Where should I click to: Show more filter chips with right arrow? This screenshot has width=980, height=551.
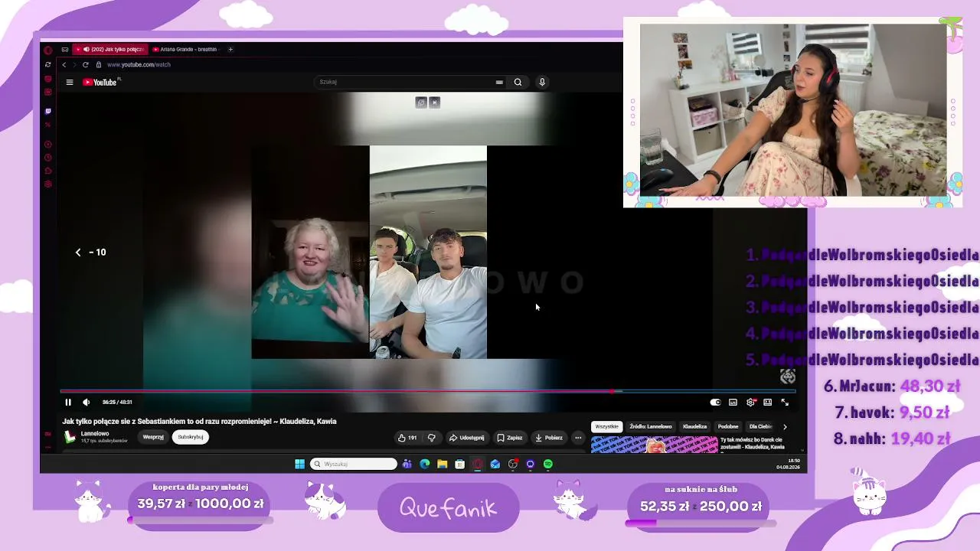tap(785, 426)
